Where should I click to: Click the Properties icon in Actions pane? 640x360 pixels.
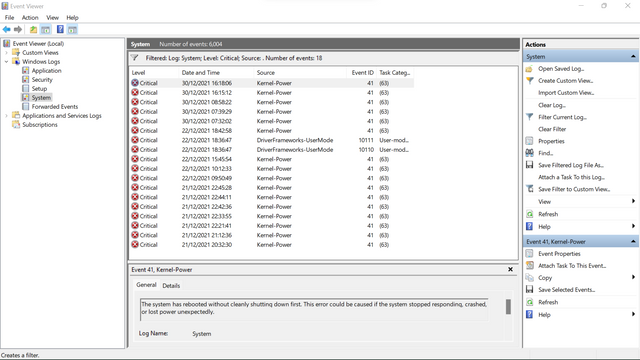click(529, 141)
